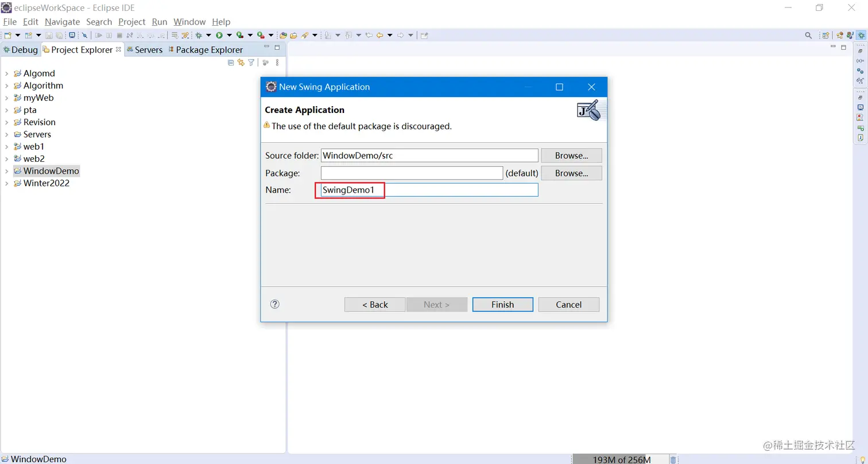
Task: Expand the myWeb project node
Action: (x=6, y=98)
